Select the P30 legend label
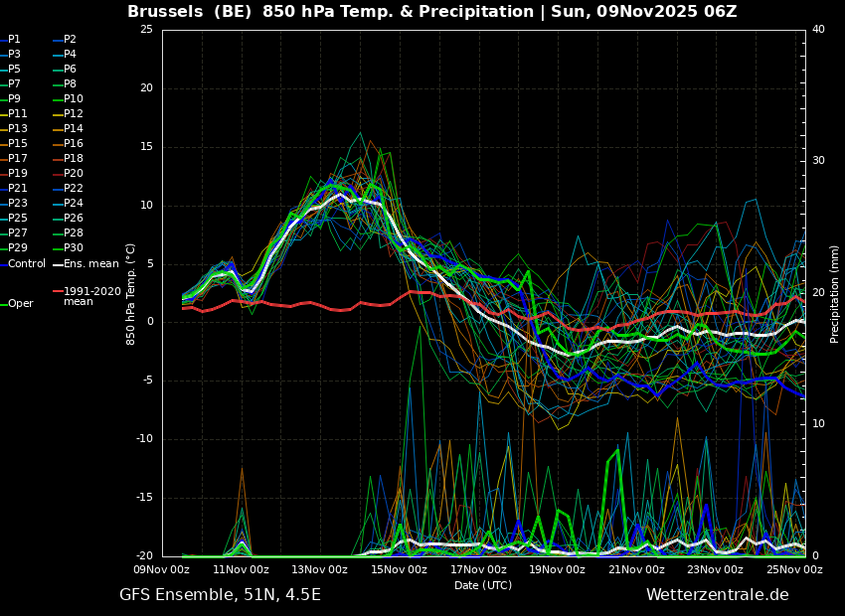845x616 pixels. [74, 247]
